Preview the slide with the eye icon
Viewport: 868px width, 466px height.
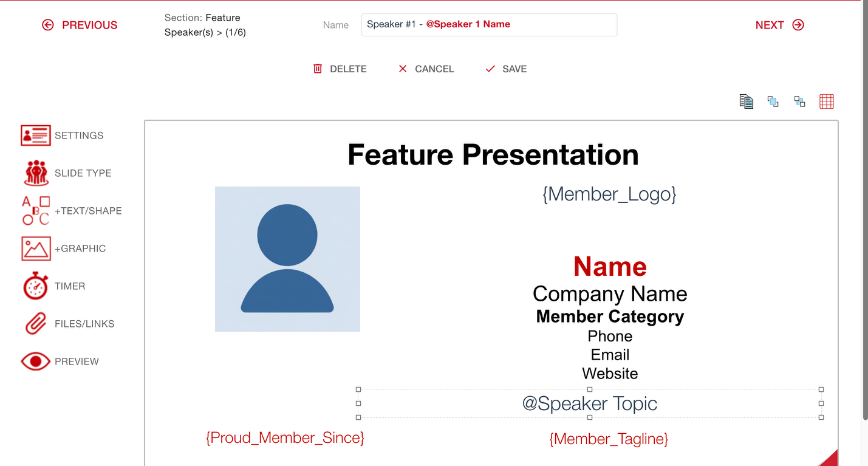coord(60,361)
